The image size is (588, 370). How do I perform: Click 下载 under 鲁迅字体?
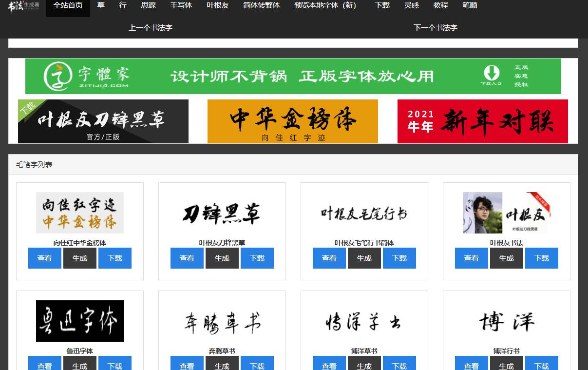tap(115, 363)
